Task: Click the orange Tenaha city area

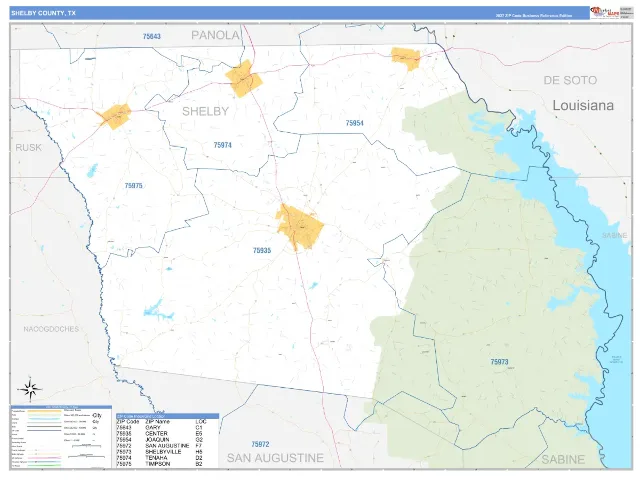Action: tap(244, 79)
